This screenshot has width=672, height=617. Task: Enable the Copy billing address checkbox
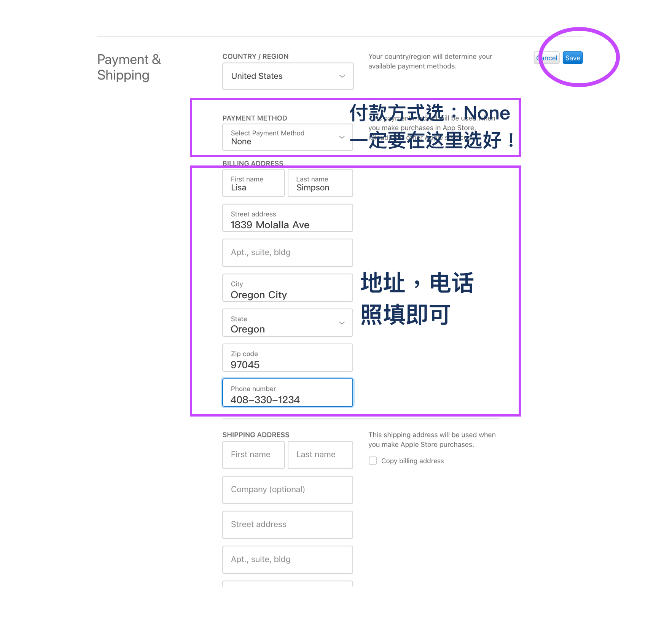[373, 460]
